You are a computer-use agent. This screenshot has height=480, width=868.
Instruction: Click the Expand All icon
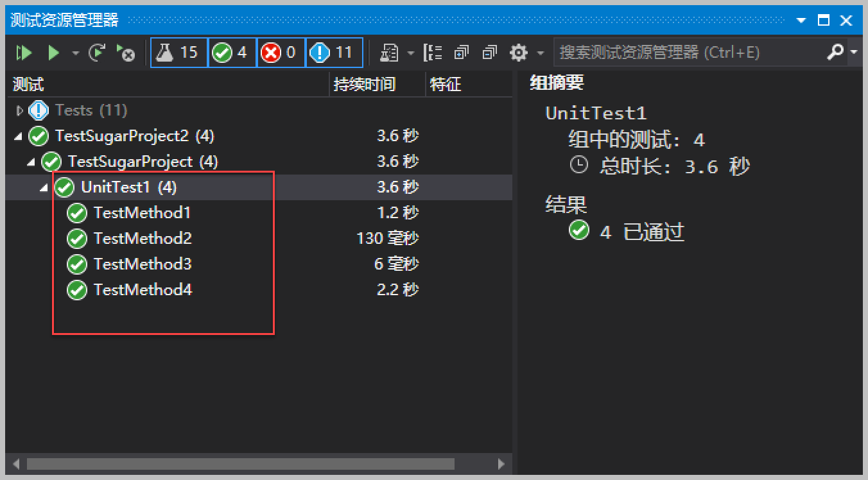462,53
